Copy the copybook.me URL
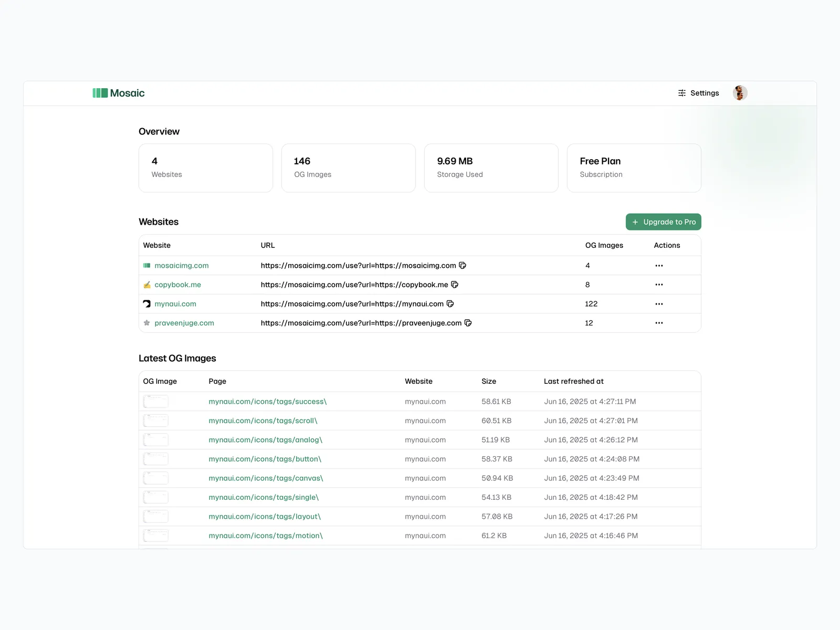840x630 pixels. coord(455,285)
